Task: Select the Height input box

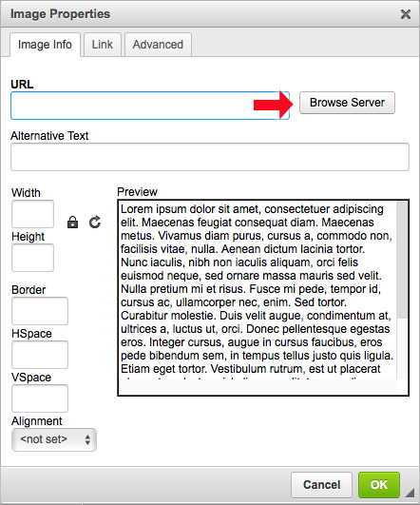Action: [32, 258]
